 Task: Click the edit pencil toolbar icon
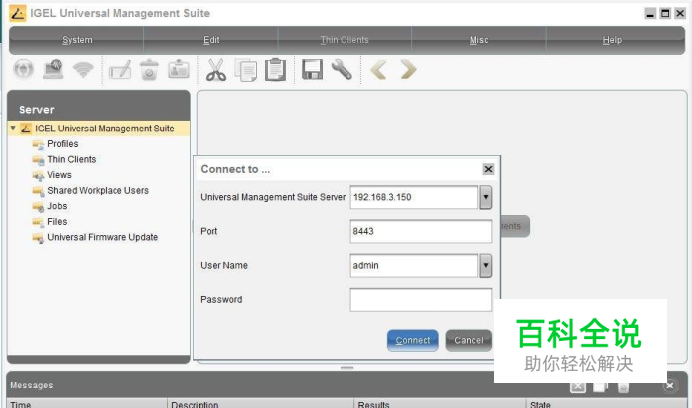click(x=120, y=69)
